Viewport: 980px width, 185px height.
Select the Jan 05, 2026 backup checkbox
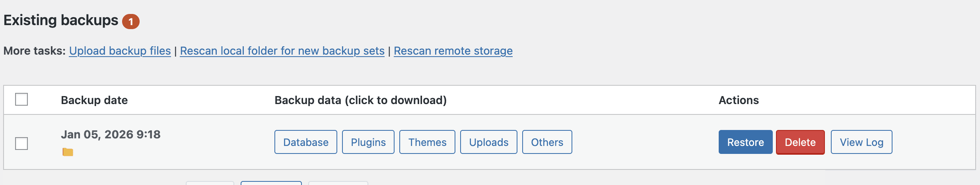click(x=21, y=143)
